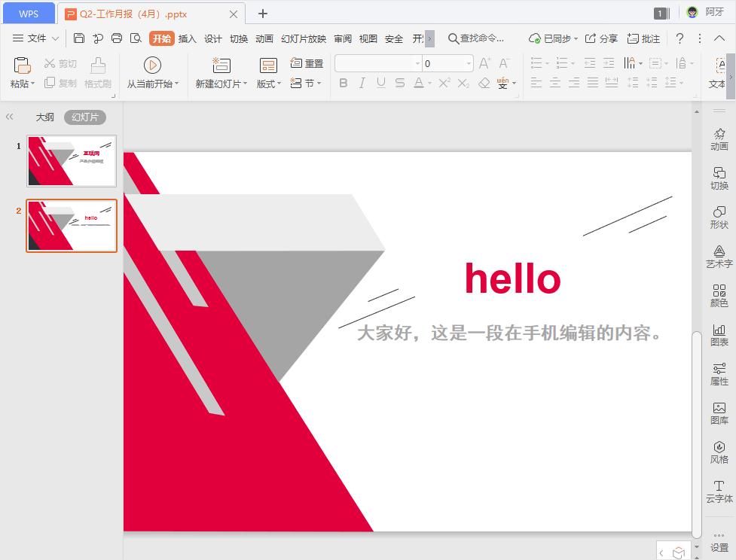This screenshot has width=736, height=560.
Task: Open Print Preview icon
Action: pyautogui.click(x=136, y=38)
